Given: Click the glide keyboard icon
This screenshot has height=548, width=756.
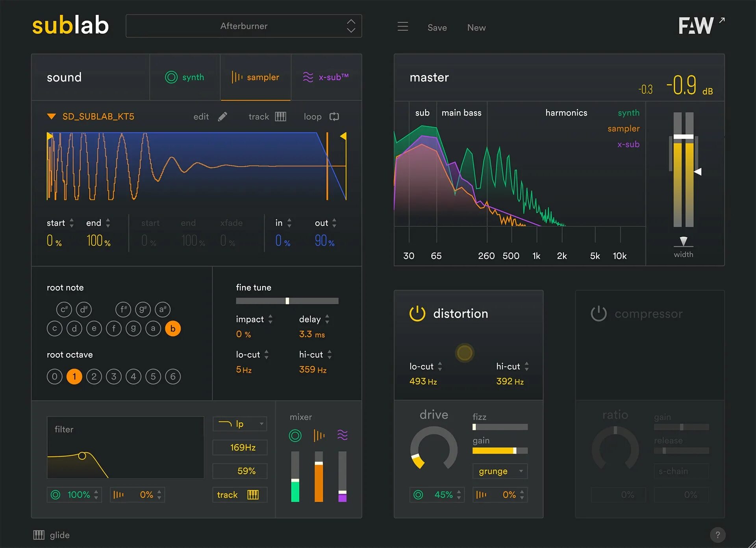Looking at the screenshot, I should pos(39,535).
